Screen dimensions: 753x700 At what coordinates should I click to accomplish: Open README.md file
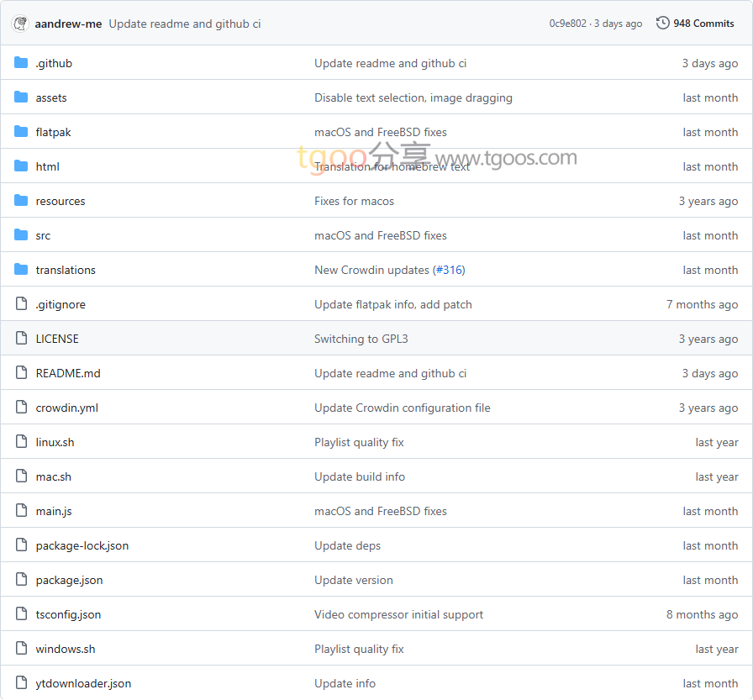point(68,373)
